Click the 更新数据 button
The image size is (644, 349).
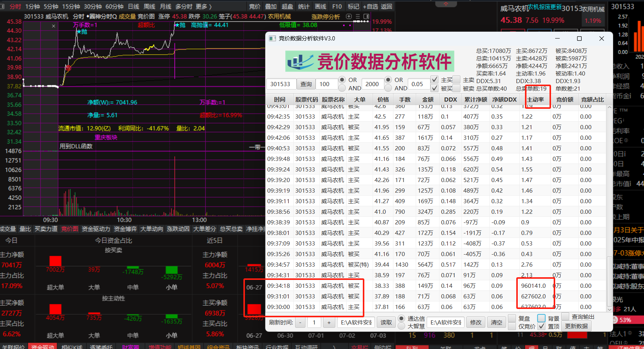576,326
